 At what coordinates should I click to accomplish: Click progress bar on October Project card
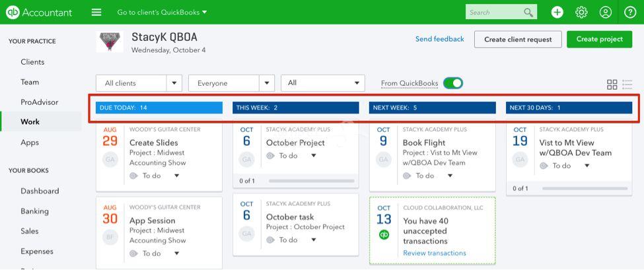(312, 181)
